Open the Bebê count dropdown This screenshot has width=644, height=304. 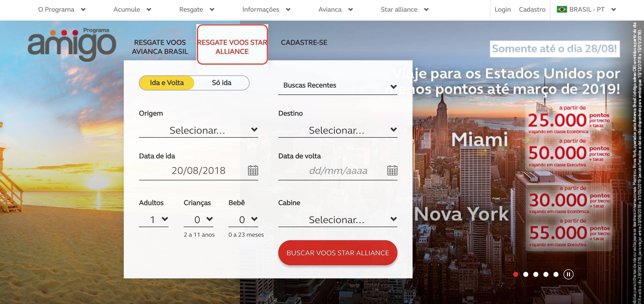point(243,220)
